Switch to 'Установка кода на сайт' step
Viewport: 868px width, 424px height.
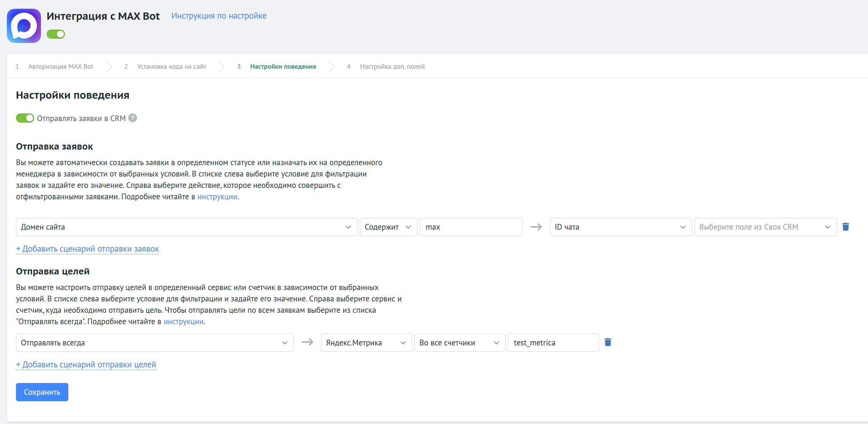tap(172, 66)
